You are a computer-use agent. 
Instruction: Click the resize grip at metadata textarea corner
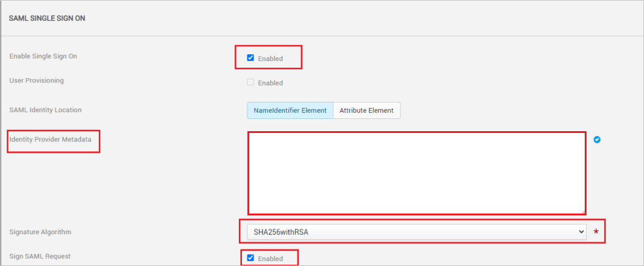click(x=584, y=212)
